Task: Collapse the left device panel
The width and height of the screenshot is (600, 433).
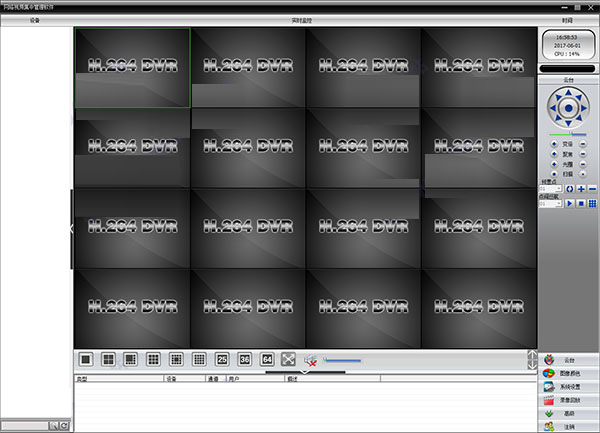Action: [71, 229]
